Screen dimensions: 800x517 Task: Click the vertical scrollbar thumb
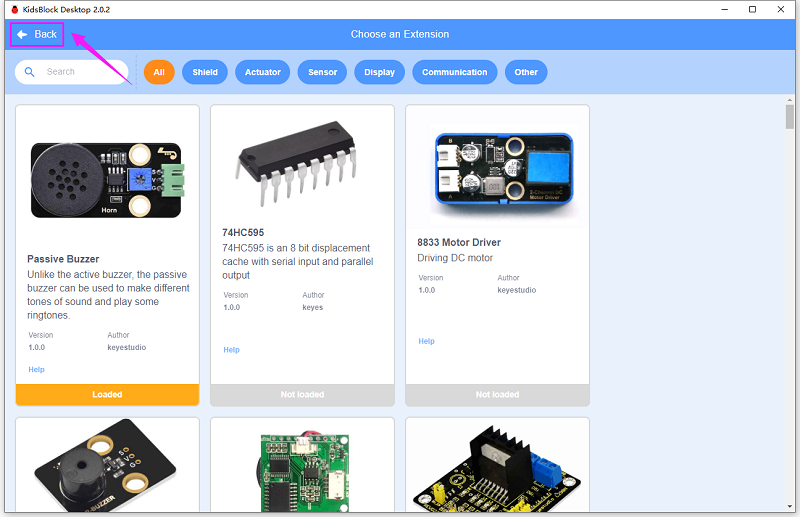pos(790,117)
